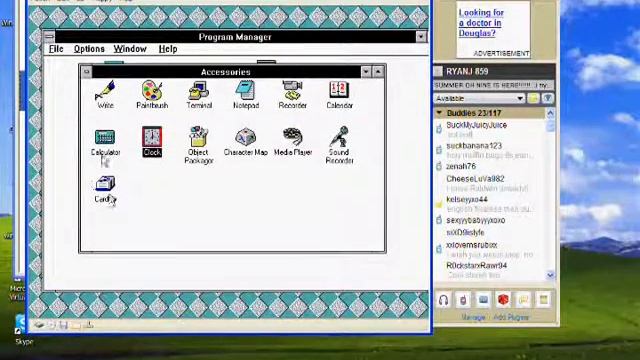The height and width of the screenshot is (360, 640).
Task: Start Notepad in Accessories group
Action: (246, 95)
